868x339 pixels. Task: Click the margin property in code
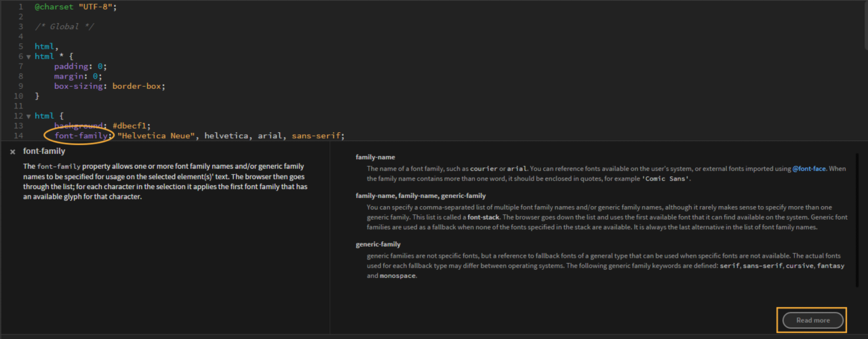point(70,76)
